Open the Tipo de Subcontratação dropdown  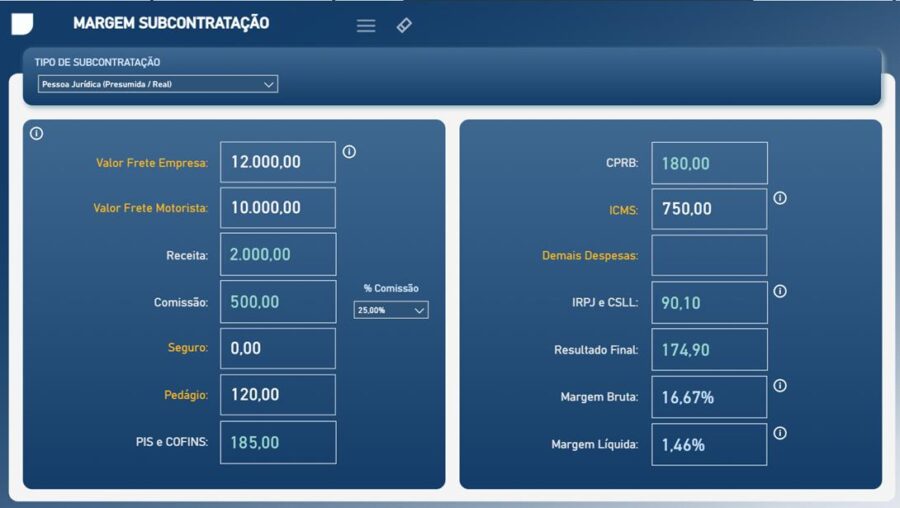pos(157,85)
